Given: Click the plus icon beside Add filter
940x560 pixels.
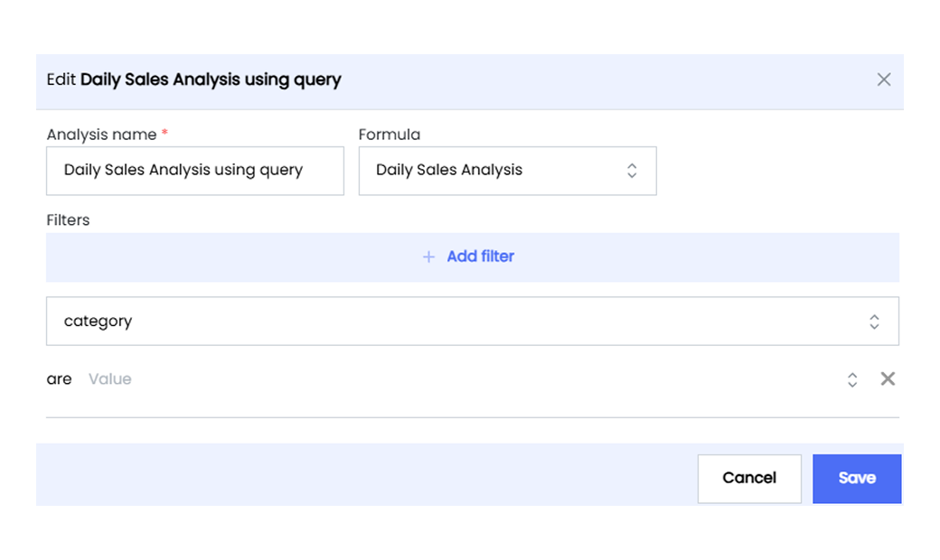Looking at the screenshot, I should [x=428, y=257].
